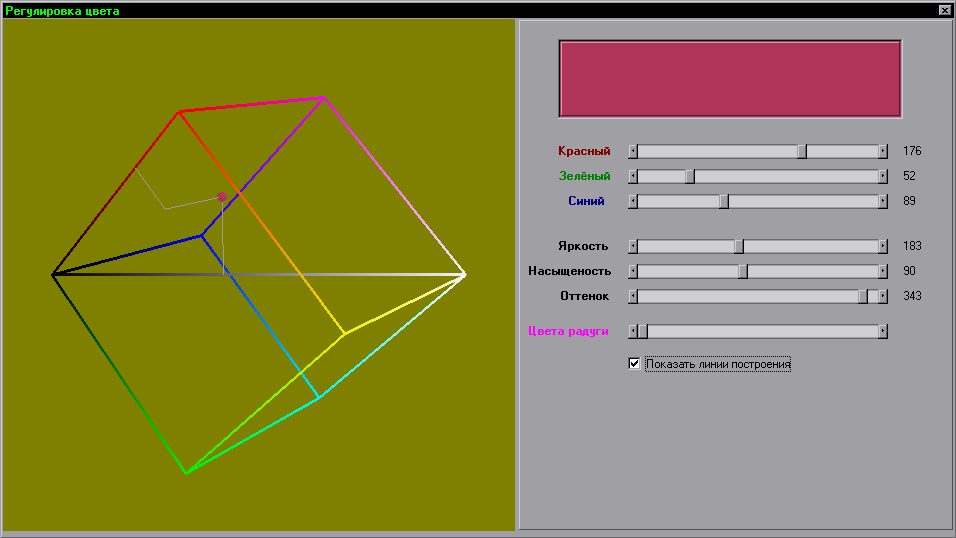The width and height of the screenshot is (956, 538).
Task: Click the crimson color preview swatch
Action: point(730,79)
